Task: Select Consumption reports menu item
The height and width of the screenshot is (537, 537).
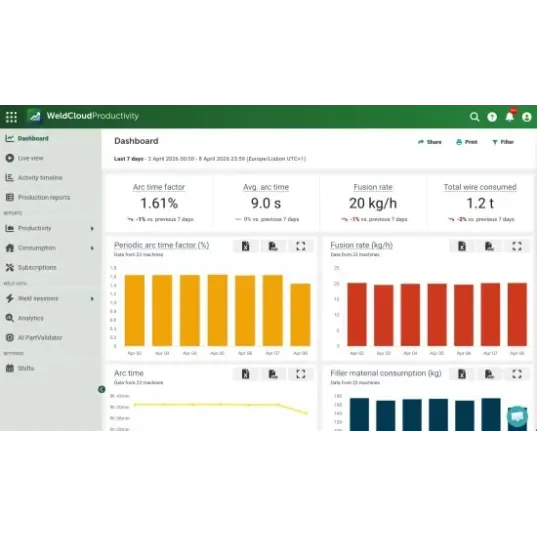Action: 37,248
